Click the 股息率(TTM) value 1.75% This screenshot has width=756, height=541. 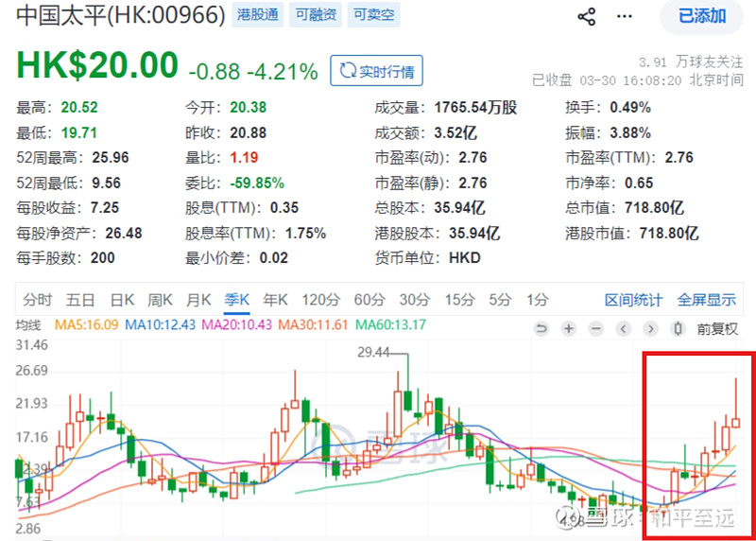click(305, 234)
